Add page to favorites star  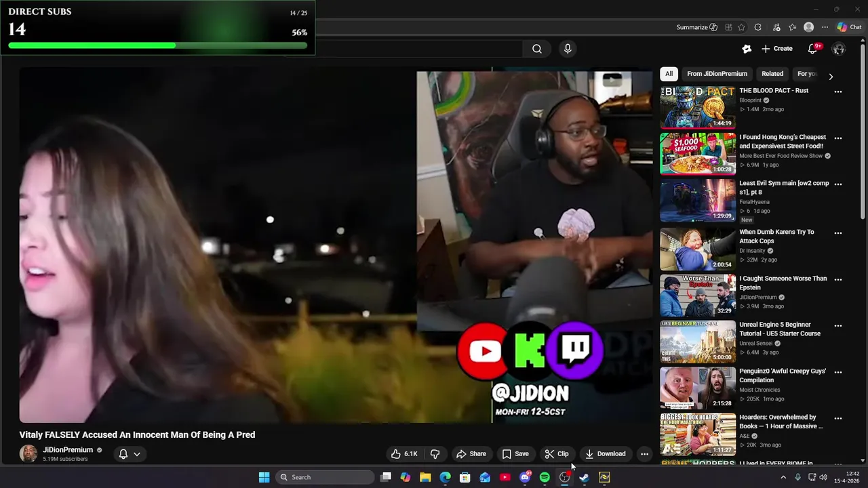click(741, 27)
